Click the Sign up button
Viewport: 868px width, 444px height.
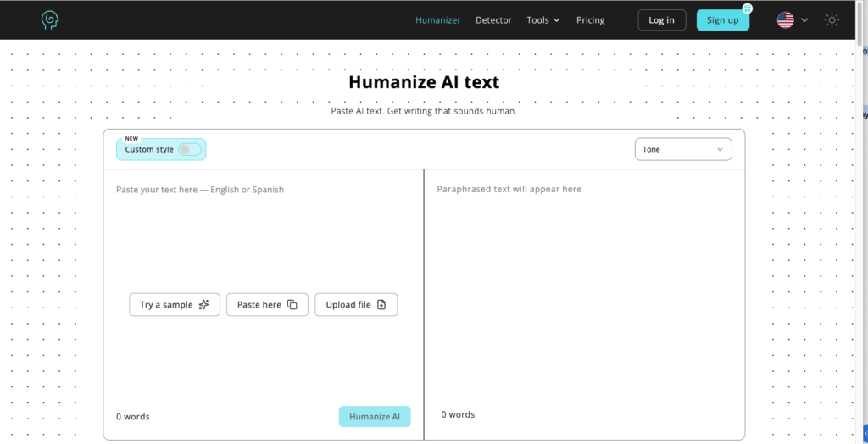(722, 20)
